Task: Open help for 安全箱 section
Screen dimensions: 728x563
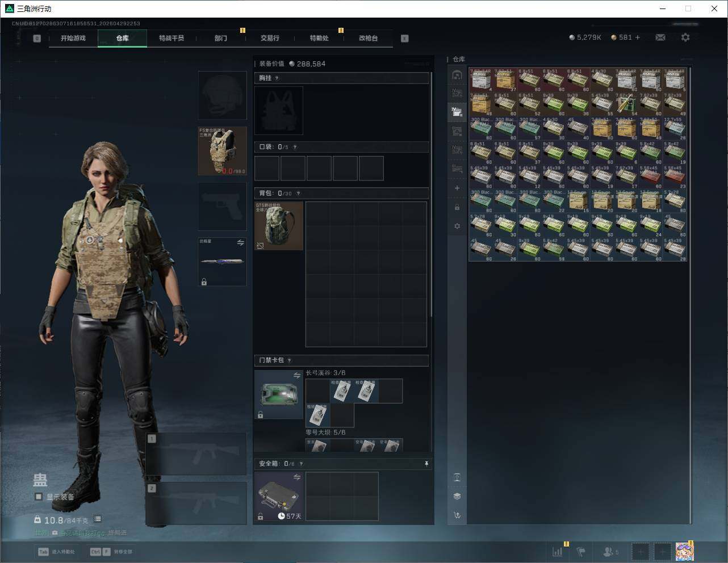Action: click(x=301, y=464)
